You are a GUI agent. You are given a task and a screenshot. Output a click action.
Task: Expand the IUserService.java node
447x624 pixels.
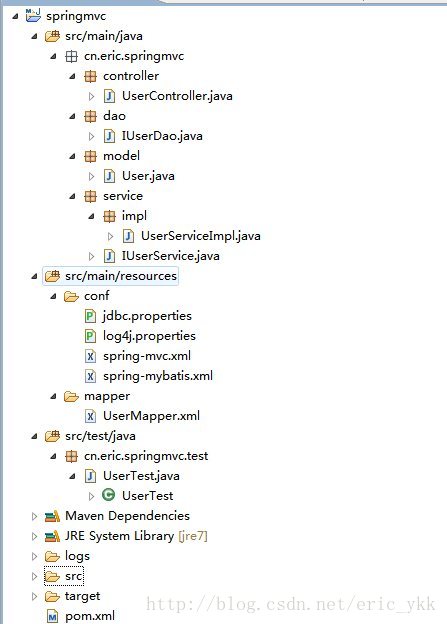click(x=92, y=256)
